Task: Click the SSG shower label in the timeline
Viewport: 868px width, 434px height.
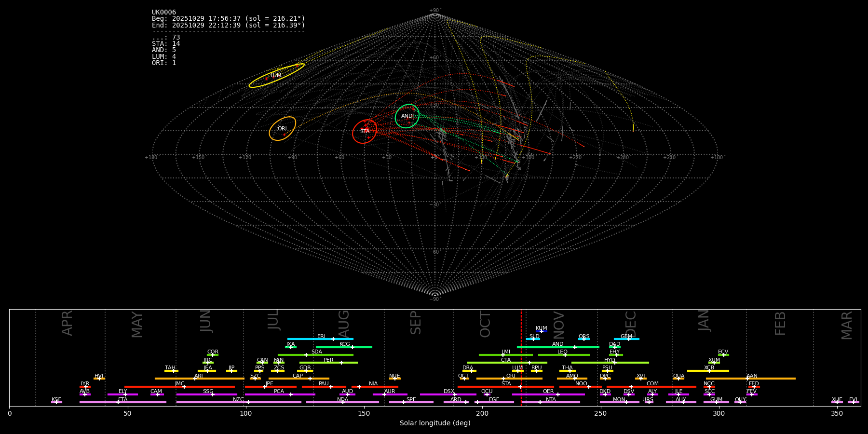Action: [208, 392]
